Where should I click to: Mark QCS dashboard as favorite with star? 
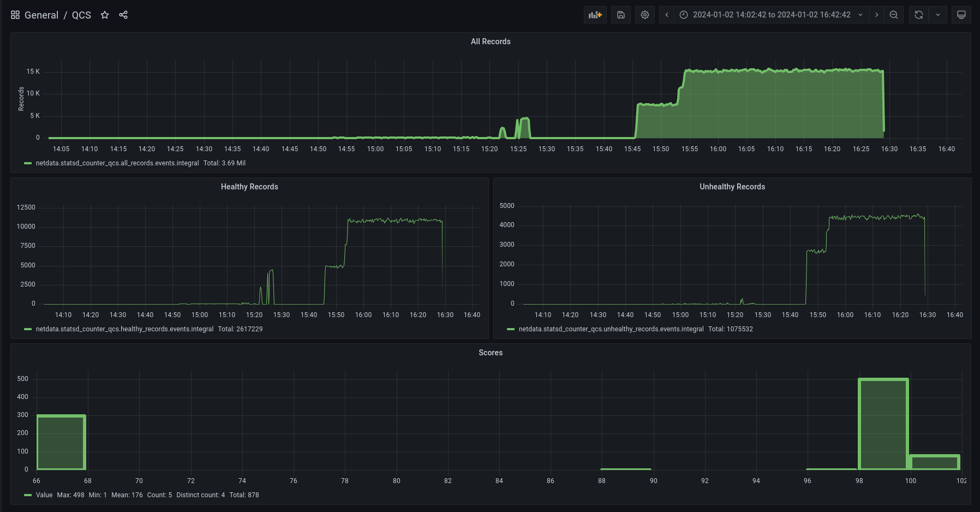pyautogui.click(x=105, y=15)
